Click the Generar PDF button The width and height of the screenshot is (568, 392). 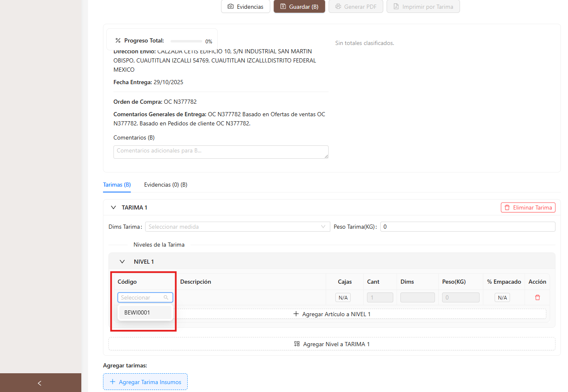[356, 7]
